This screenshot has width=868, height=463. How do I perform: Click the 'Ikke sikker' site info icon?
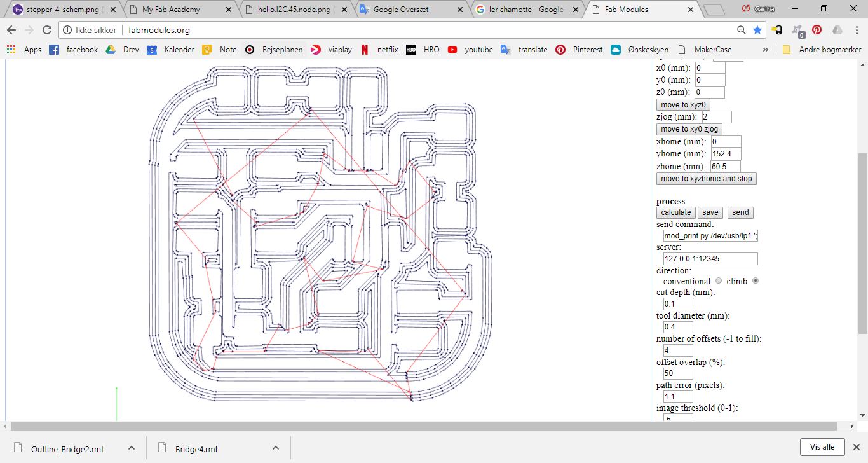pos(68,30)
